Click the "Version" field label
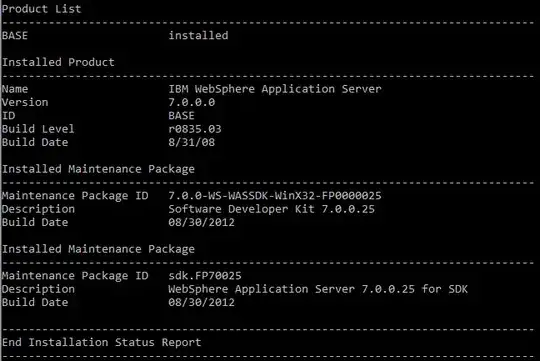Viewport: 540px width, 361px height. point(25,102)
